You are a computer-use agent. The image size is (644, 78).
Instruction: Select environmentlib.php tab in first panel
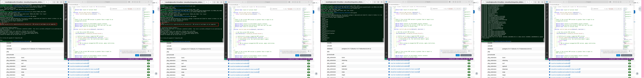[74, 5]
